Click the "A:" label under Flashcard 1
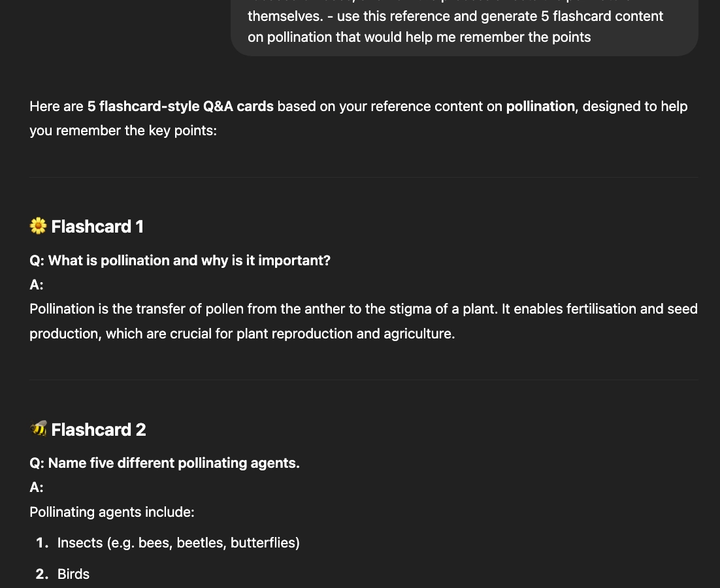720x588 pixels. pos(37,285)
